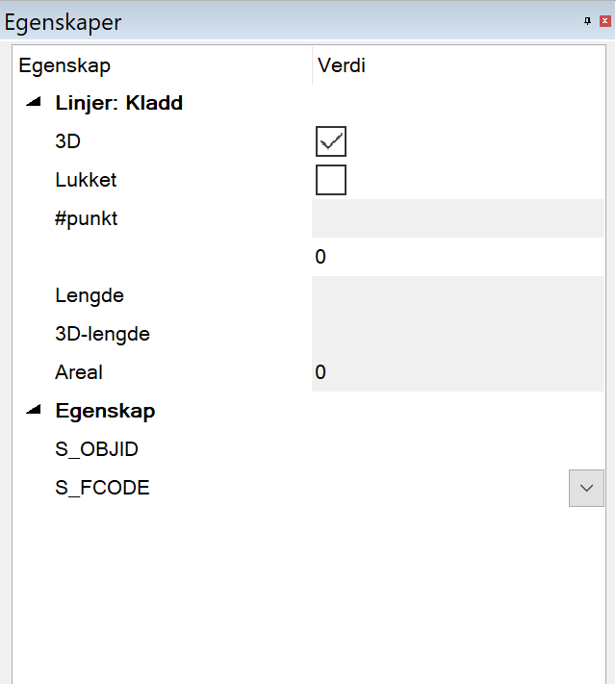Screen dimensions: 616x684
Task: Select the S_FCODE property label
Action: [x=102, y=488]
